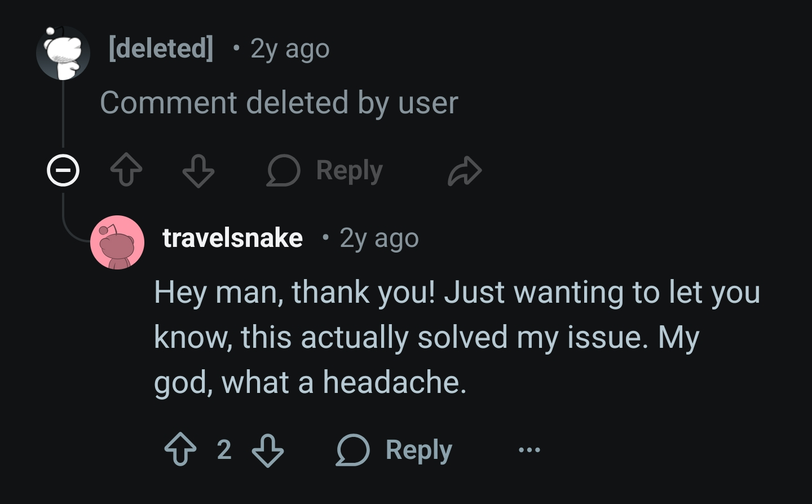This screenshot has height=504, width=812.
Task: Click the "Comment deleted by user" text
Action: point(279,103)
